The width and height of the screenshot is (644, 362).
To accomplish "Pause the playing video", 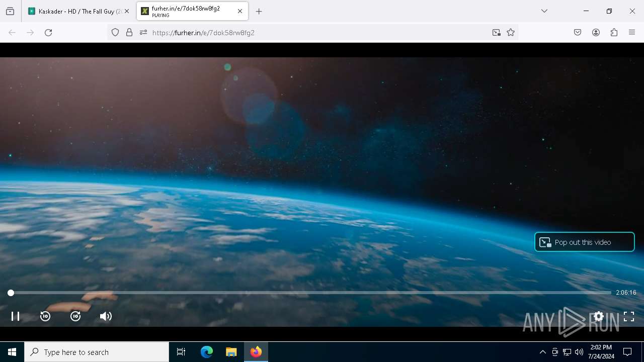I will tap(16, 316).
